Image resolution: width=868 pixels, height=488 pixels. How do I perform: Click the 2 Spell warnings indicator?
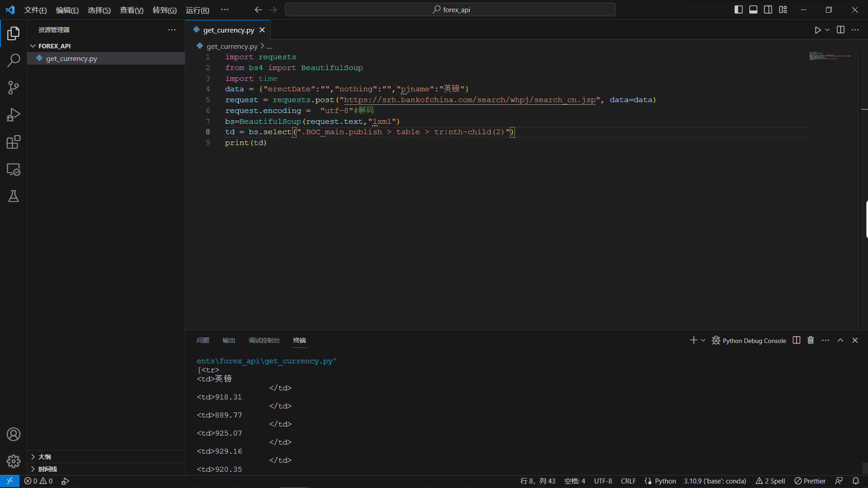(x=770, y=481)
